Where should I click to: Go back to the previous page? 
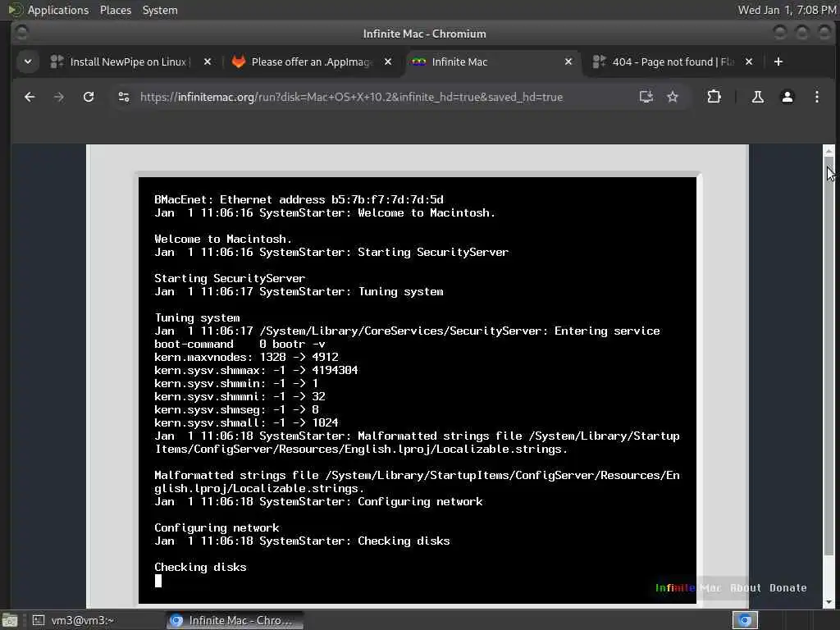click(30, 97)
